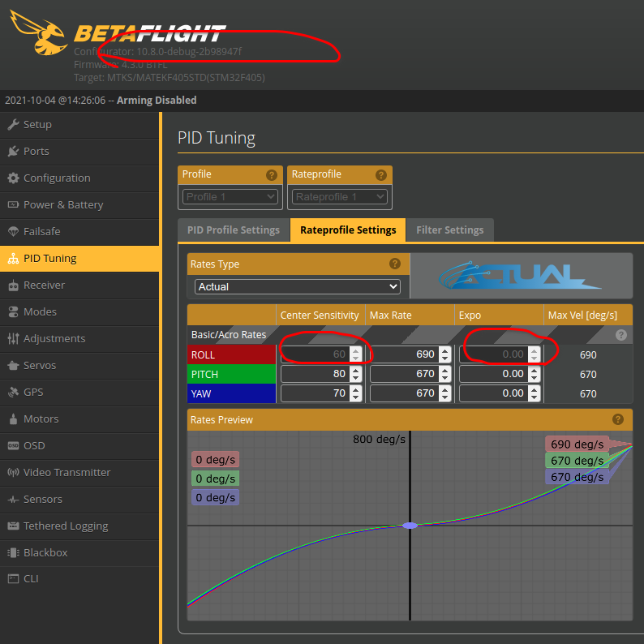Image resolution: width=644 pixels, height=644 pixels.
Task: Click the Blackbox icon in sidebar
Action: (x=13, y=553)
